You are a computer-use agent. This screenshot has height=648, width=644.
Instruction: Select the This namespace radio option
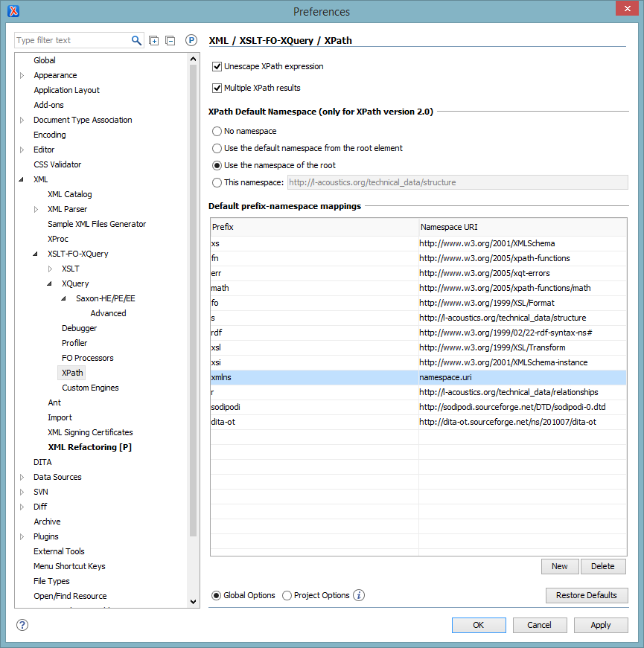click(x=217, y=183)
